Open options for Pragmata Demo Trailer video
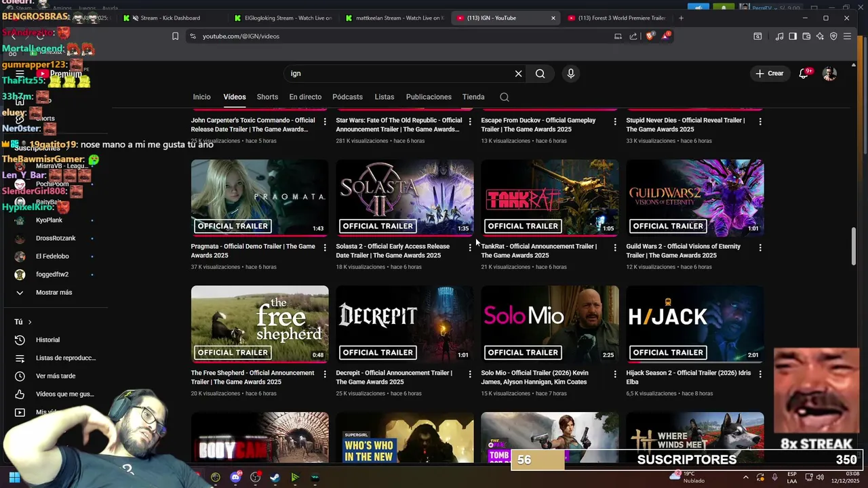Image resolution: width=868 pixels, height=488 pixels. tap(325, 247)
